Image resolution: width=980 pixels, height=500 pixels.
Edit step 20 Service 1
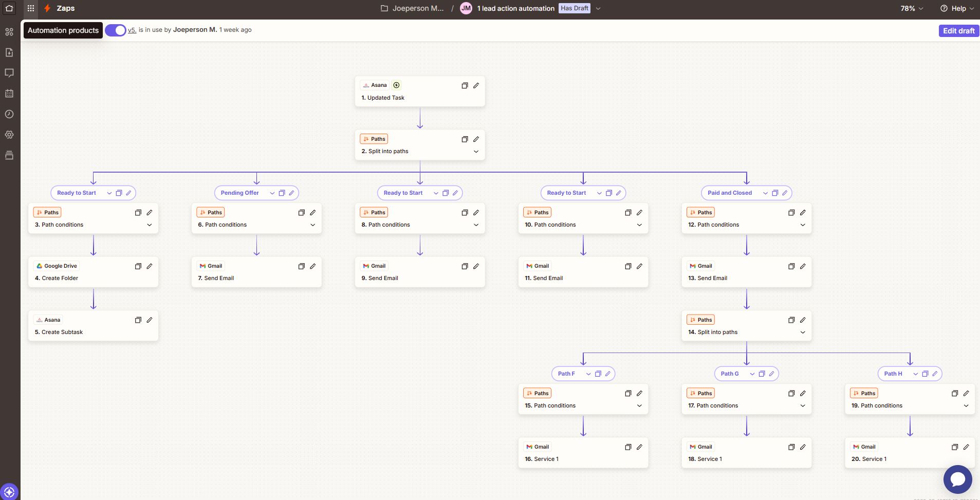(x=966, y=447)
